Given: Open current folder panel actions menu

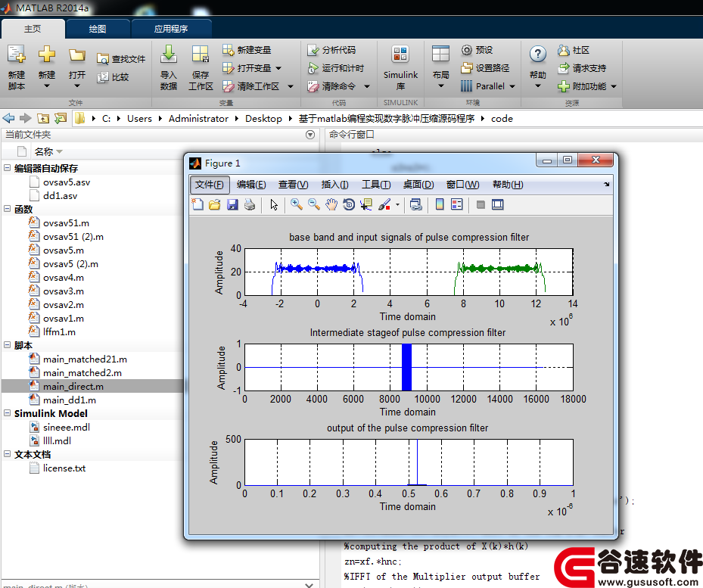Looking at the screenshot, I should point(310,135).
